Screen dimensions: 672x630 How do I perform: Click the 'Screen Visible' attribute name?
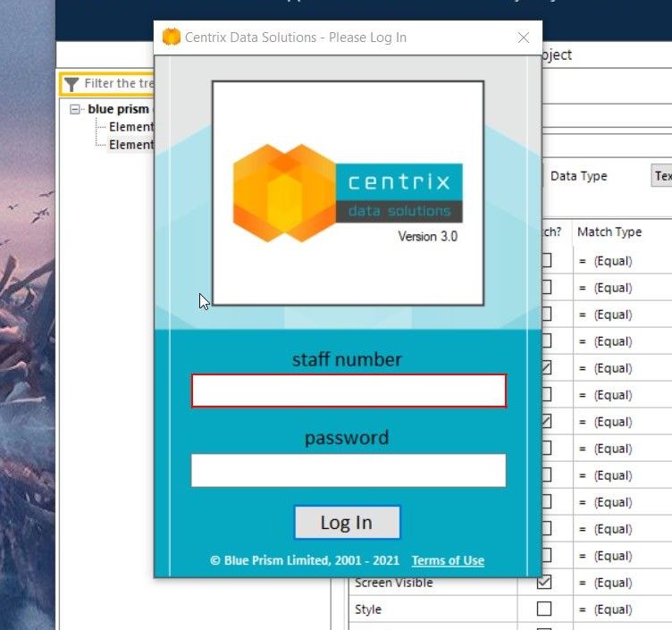(393, 583)
